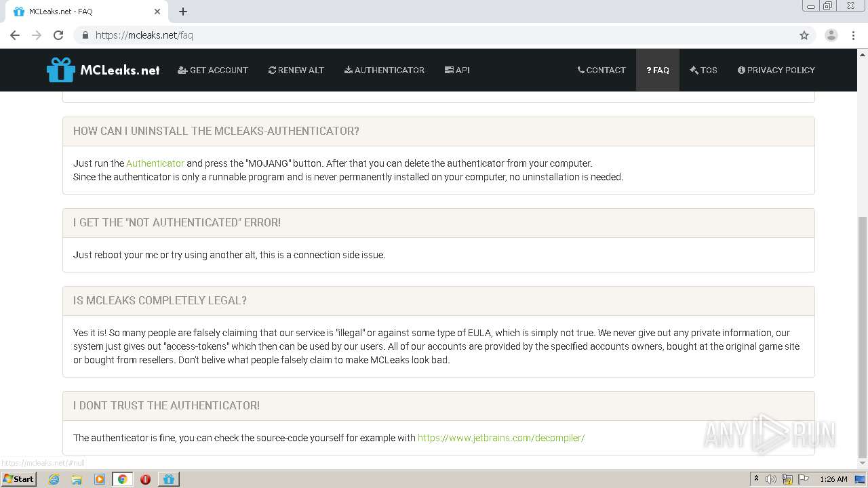This screenshot has width=868, height=488.
Task: Click the 'IS MCLEAKS COMPLETELY LEGAL?' heading
Action: coord(160,300)
